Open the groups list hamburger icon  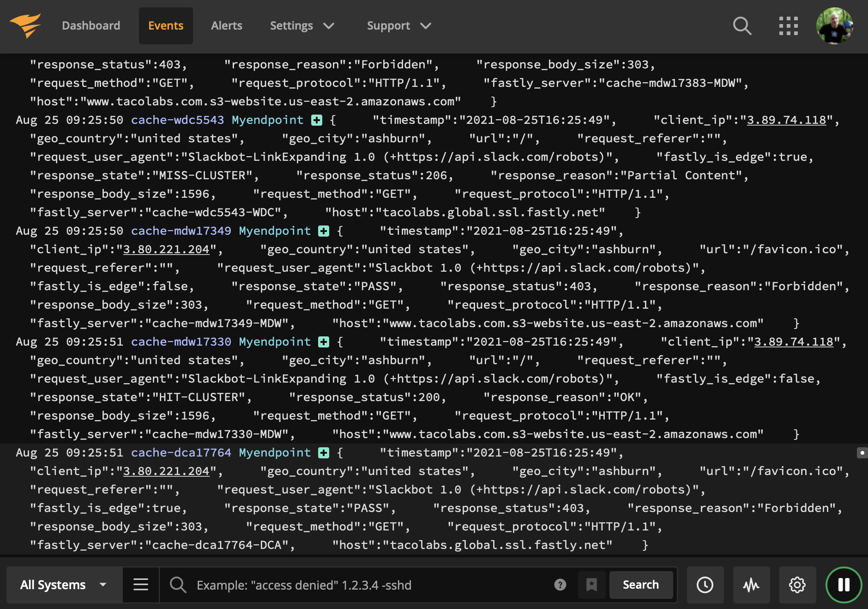pos(140,585)
